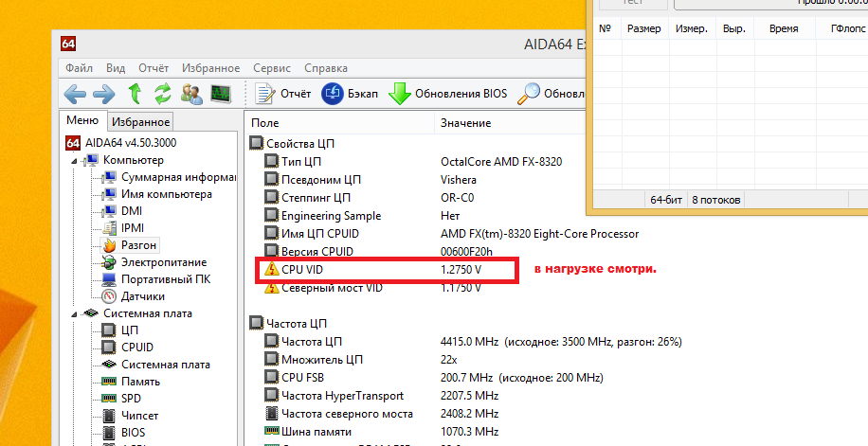
Task: Switch to the Избранное tab
Action: point(141,122)
